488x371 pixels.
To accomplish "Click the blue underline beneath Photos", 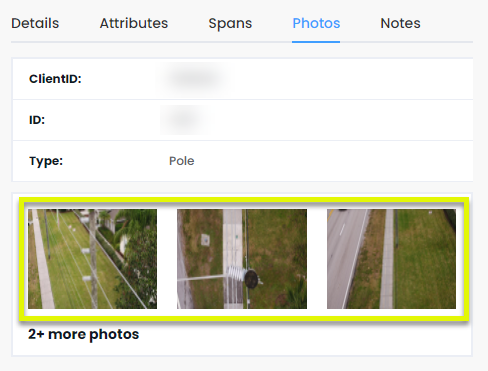I will coord(316,42).
